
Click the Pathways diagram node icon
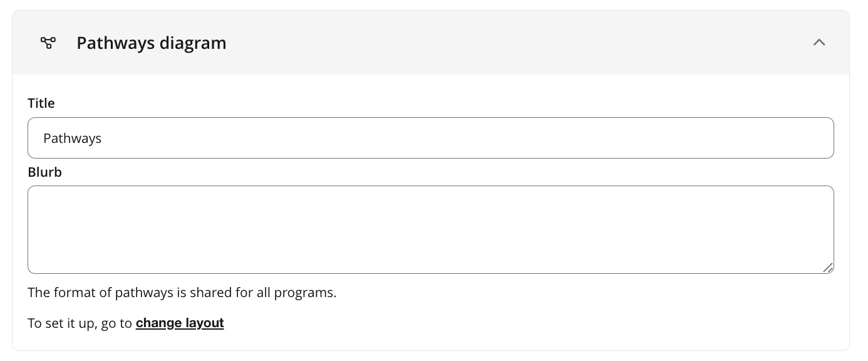click(48, 43)
